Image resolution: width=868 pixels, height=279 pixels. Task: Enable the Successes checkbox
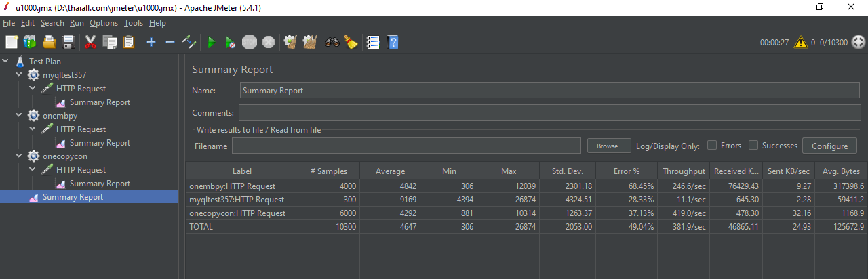pyautogui.click(x=753, y=145)
